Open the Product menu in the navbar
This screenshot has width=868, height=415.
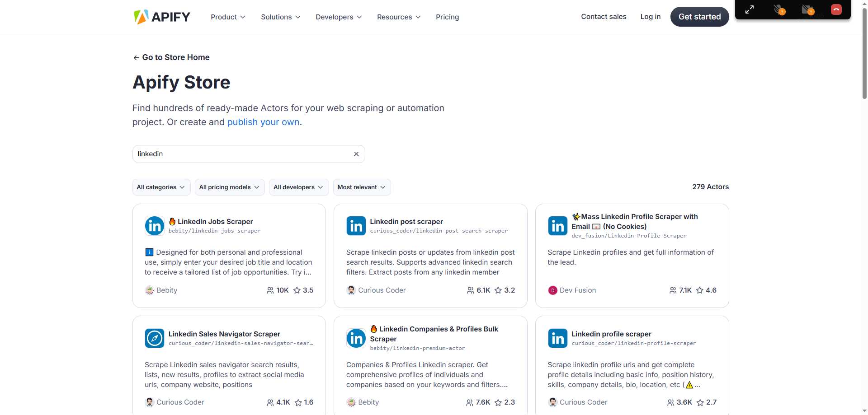[228, 17]
